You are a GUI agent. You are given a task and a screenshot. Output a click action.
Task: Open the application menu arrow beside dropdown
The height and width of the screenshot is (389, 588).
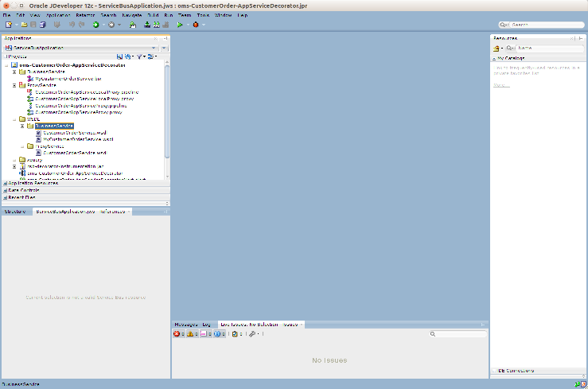coord(164,48)
